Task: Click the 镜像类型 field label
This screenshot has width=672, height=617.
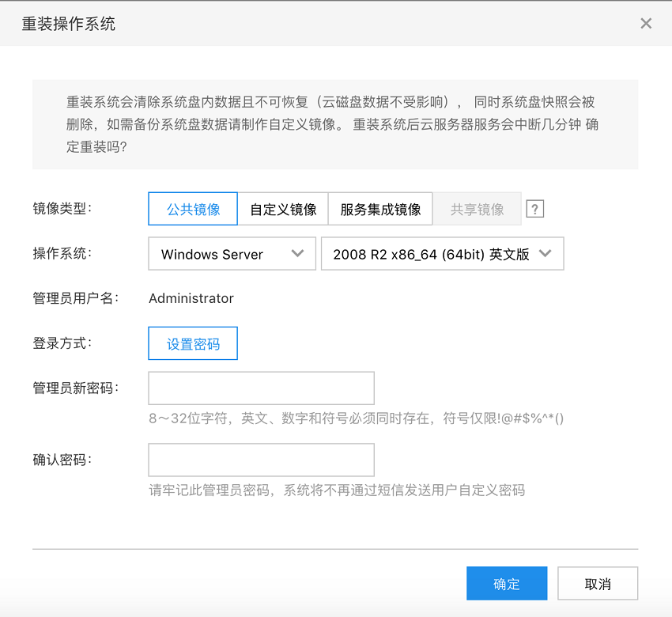Action: point(62,209)
